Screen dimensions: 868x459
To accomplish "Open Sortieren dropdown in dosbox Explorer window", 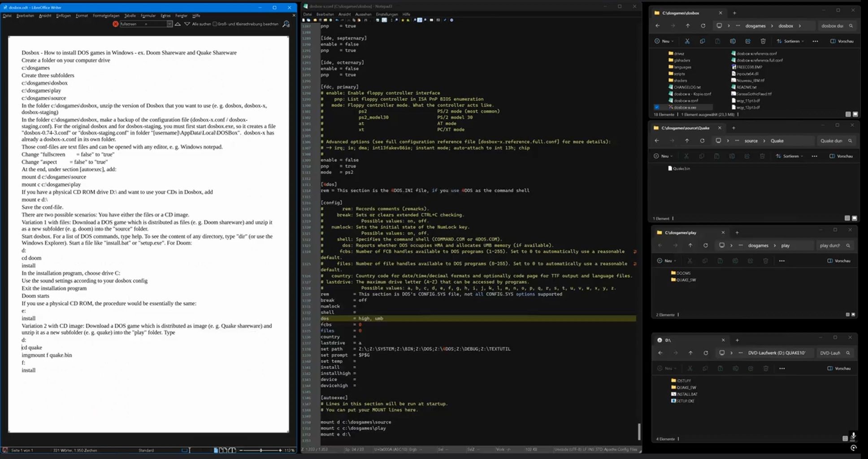I will (790, 41).
